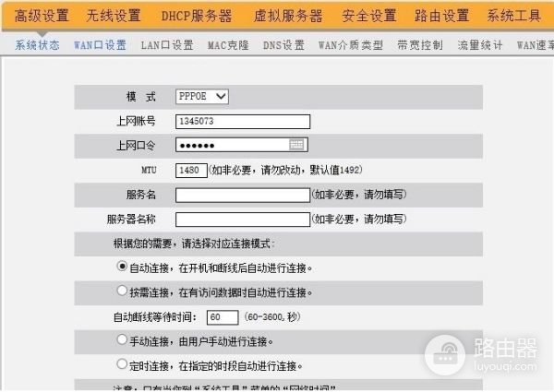Select the 定时连接 radio button

(122, 364)
